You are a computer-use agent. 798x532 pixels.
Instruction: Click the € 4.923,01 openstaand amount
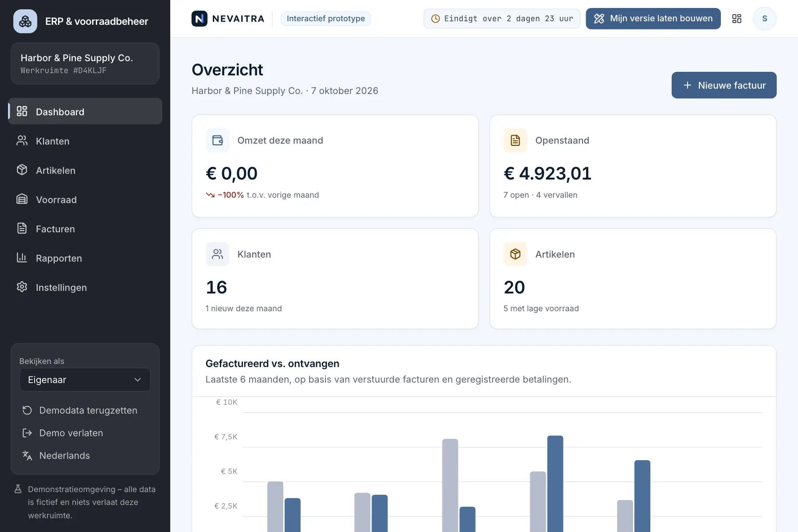point(548,173)
